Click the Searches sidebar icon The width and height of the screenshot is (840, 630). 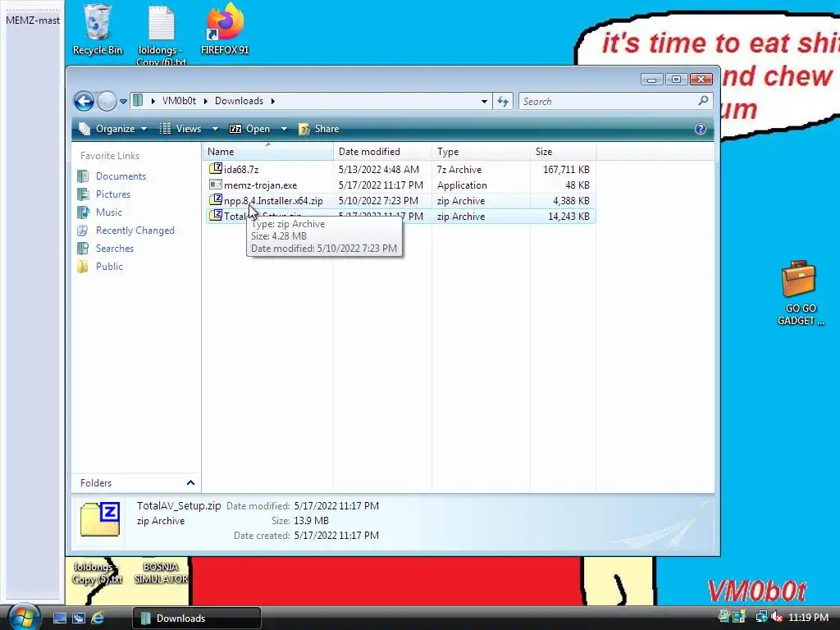83,249
